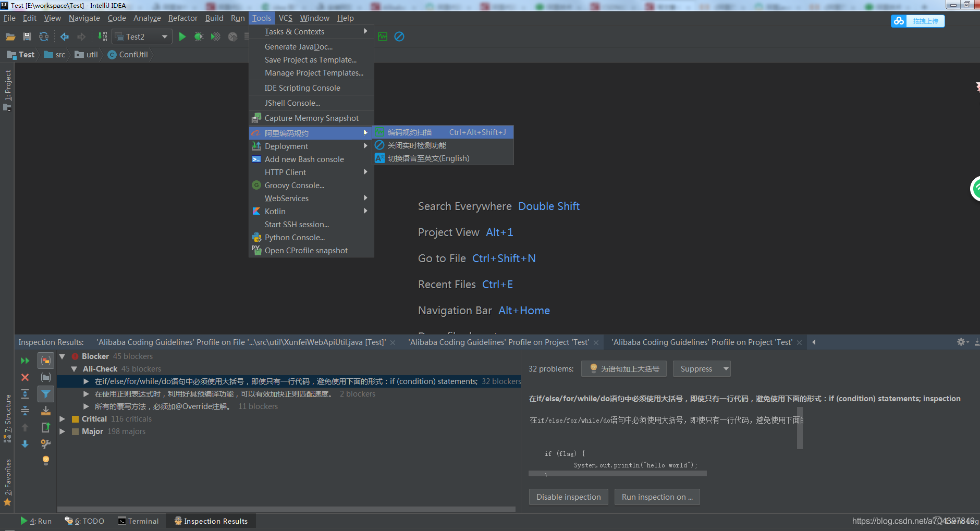This screenshot has width=980, height=531.
Task: Click the Disable inspection button
Action: [x=569, y=497]
